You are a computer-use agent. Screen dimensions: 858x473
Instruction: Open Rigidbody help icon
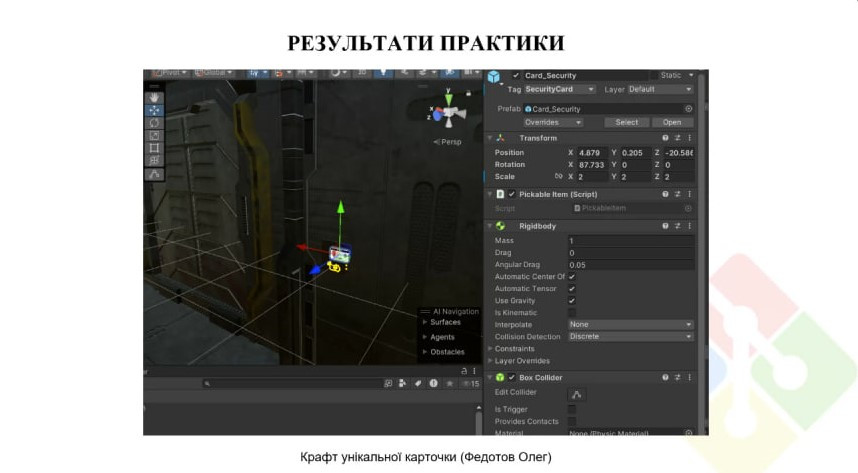(665, 226)
